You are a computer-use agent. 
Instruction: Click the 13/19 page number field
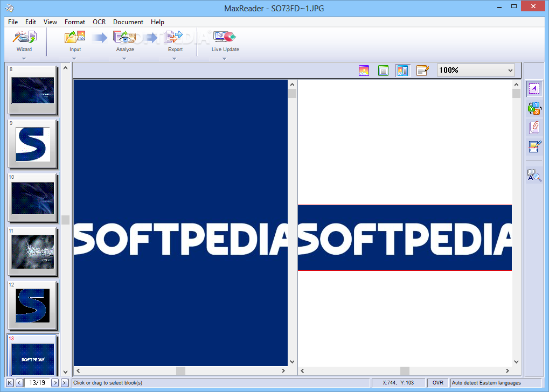coord(37,383)
